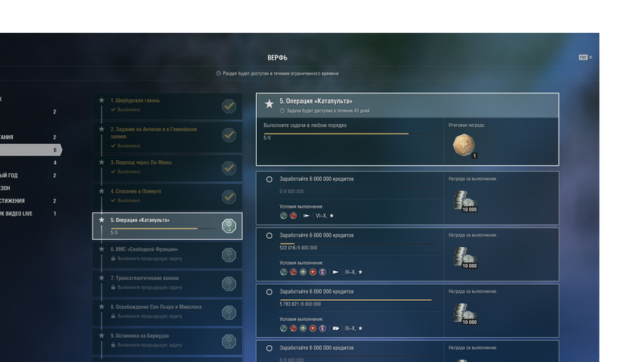Viewport: 644px width, 362px height.
Task: Close the ВЕРФЬ screen with the ESC button
Action: click(585, 57)
